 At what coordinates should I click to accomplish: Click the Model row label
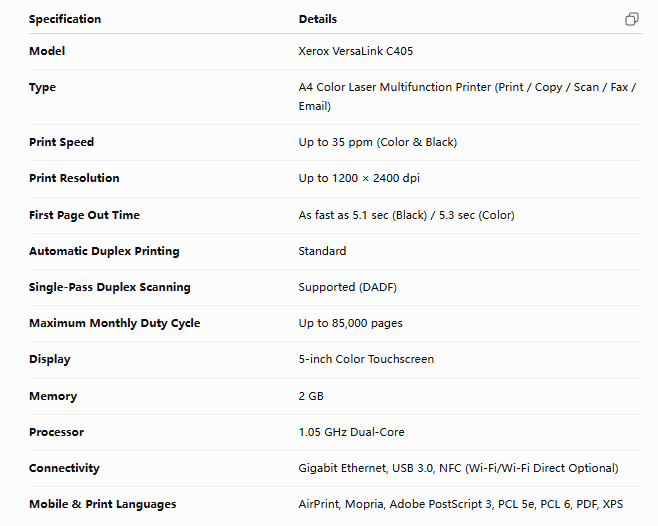click(47, 51)
